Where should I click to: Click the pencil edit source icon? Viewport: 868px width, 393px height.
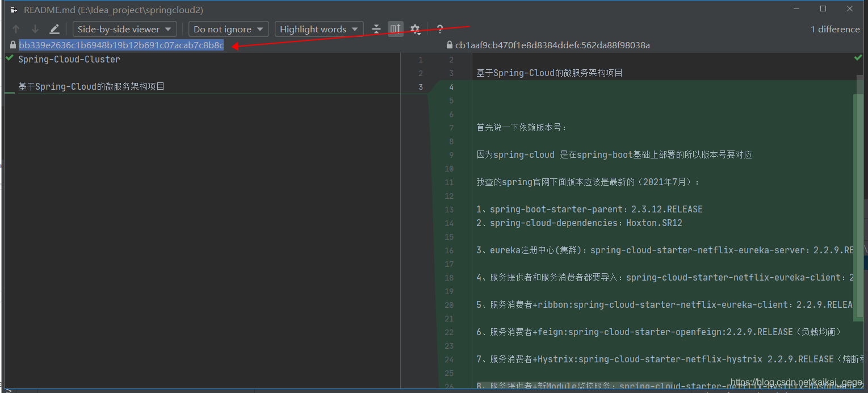point(54,29)
